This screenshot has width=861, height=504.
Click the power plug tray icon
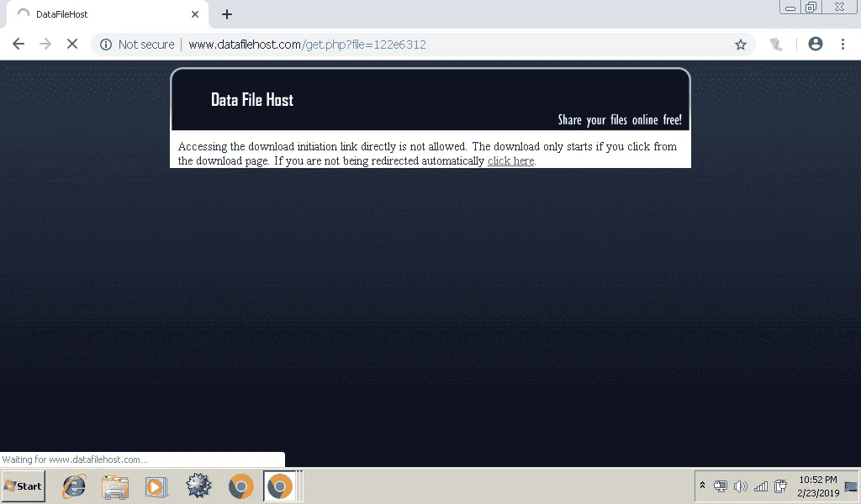pos(780,486)
